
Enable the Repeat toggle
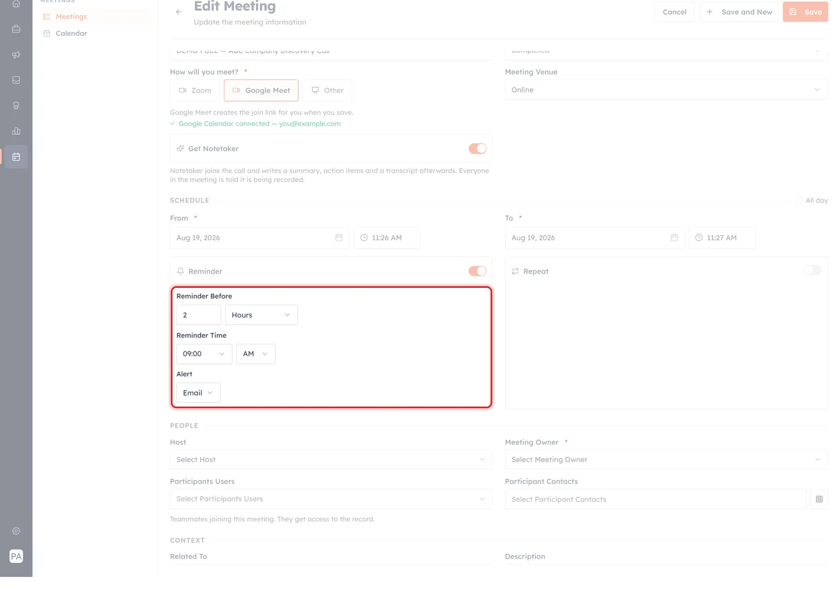pyautogui.click(x=812, y=270)
